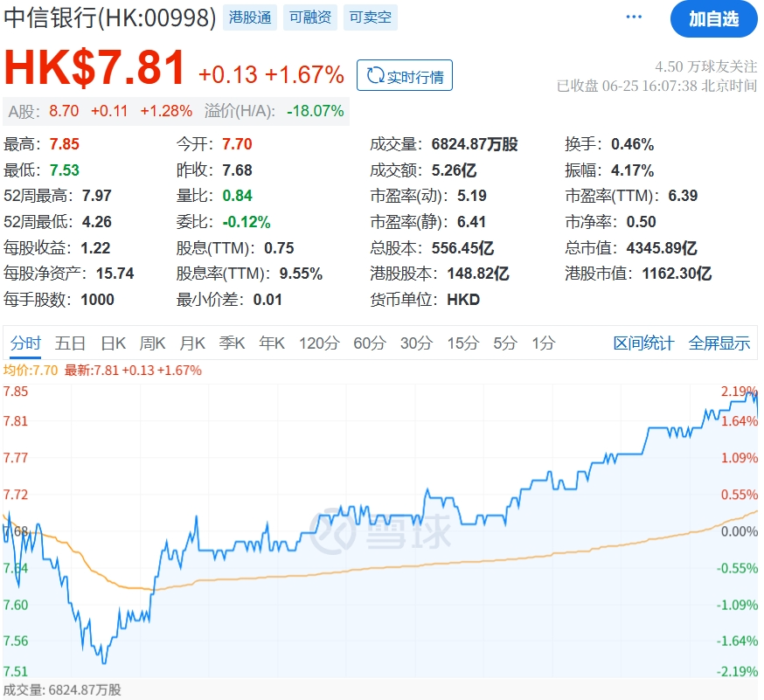The width and height of the screenshot is (764, 700).
Task: Click the 52周最高 value 7.97
Action: [x=96, y=196]
